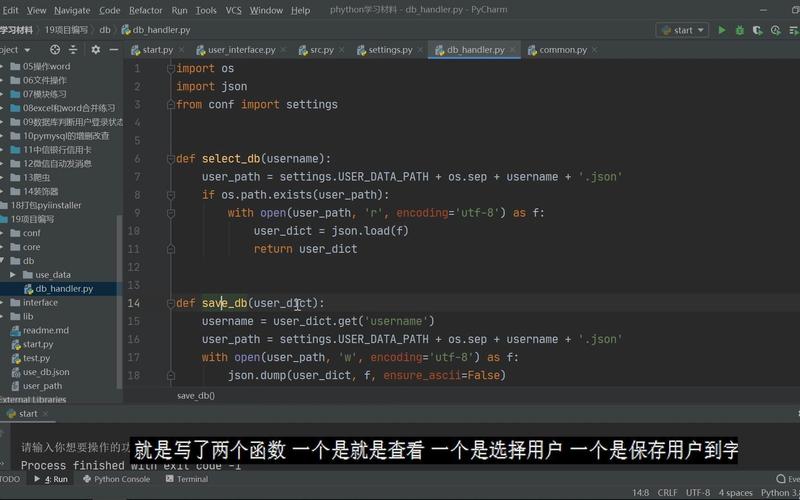Image resolution: width=800 pixels, height=500 pixels.
Task: Fold the import block at line 1
Action: tap(171, 69)
